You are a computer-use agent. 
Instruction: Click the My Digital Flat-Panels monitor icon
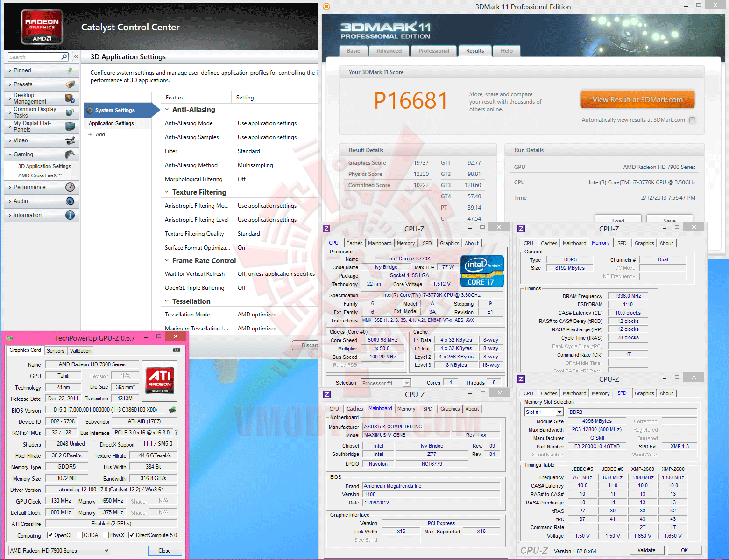click(x=70, y=126)
